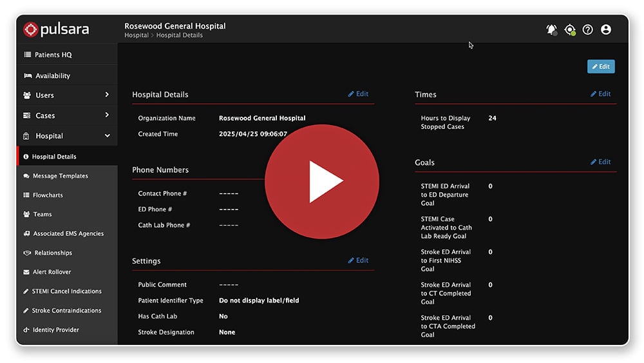Click the Stroke Designation value None
Screen dimensions: 644x363
[x=227, y=332]
